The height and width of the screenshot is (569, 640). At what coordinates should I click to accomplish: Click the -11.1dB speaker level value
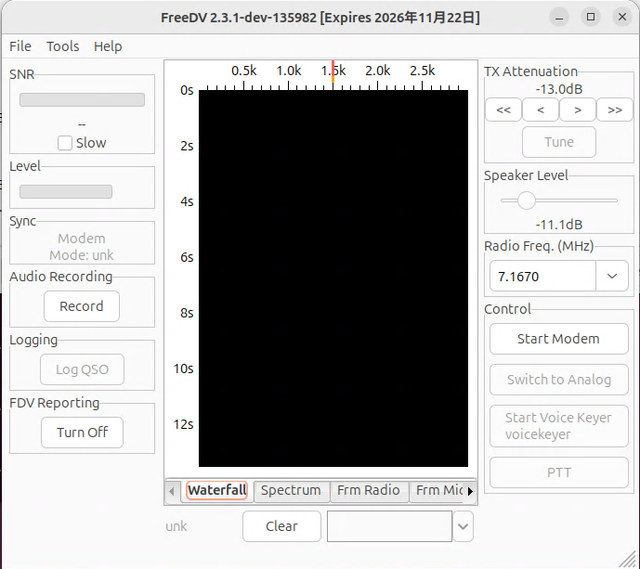coord(559,224)
